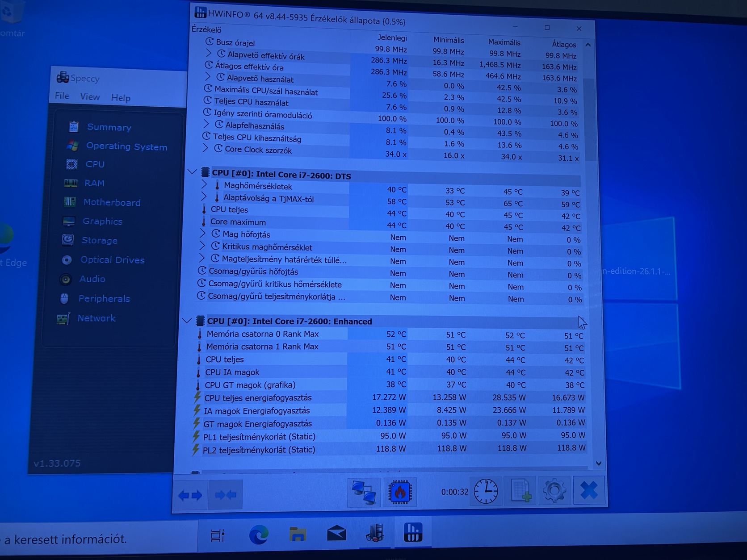This screenshot has height=560, width=747.
Task: Click the Átlagos column header
Action: [564, 44]
